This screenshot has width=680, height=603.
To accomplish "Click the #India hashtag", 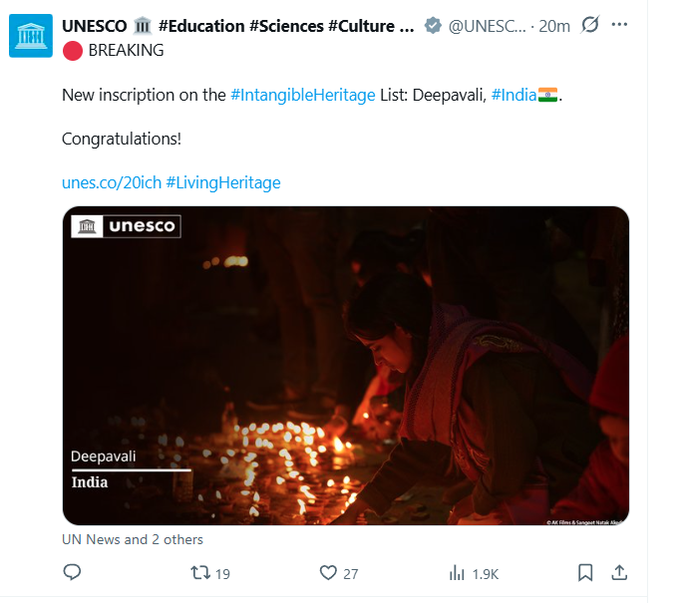I will pos(513,95).
